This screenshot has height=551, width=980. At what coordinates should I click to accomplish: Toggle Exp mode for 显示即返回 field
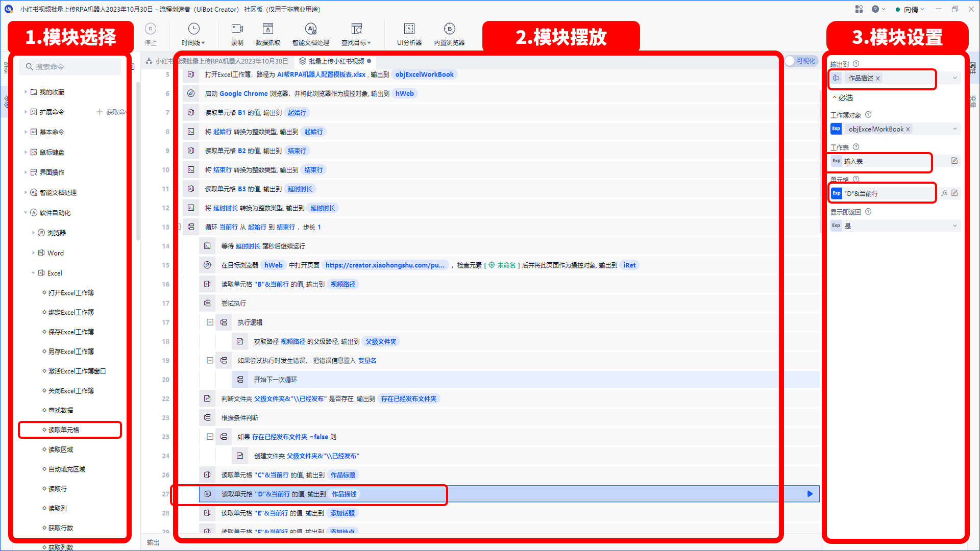836,226
